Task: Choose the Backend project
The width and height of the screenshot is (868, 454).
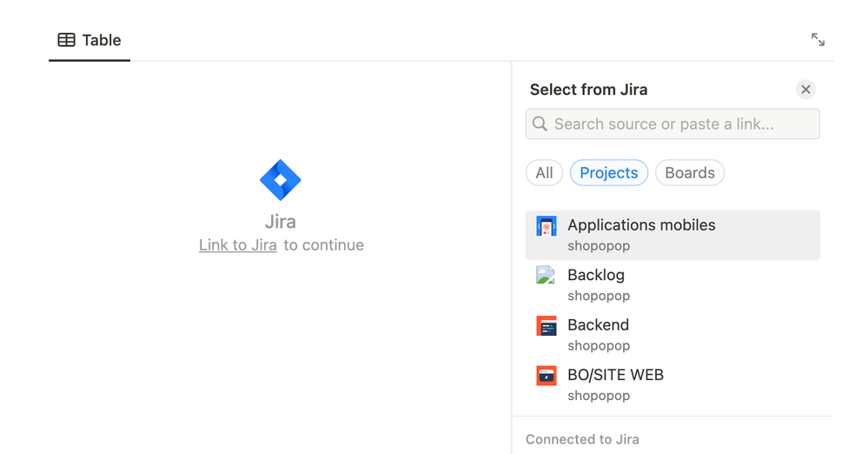Action: (x=673, y=335)
